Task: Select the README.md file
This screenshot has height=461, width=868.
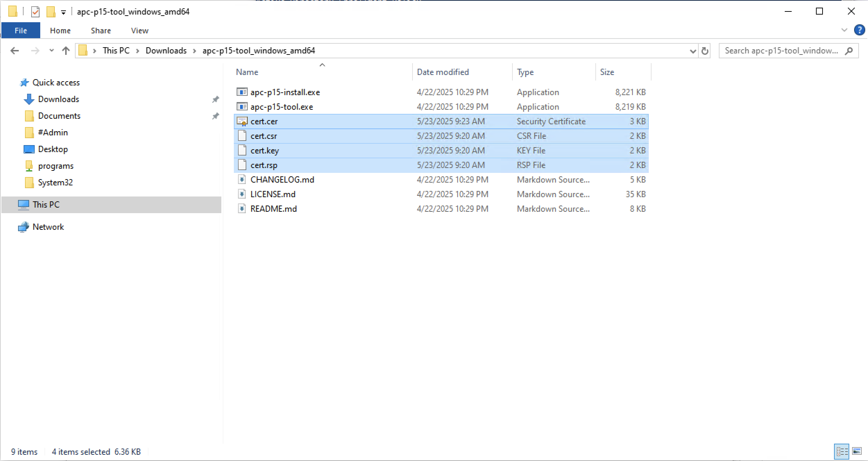Action: pos(441,209)
